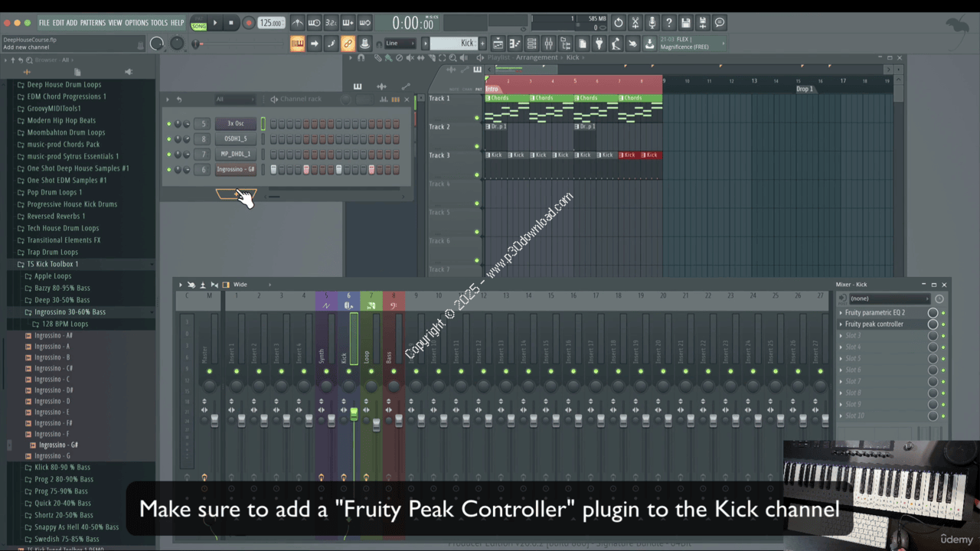This screenshot has width=980, height=551.
Task: Open Fruity peak controller effect slot
Action: (874, 324)
